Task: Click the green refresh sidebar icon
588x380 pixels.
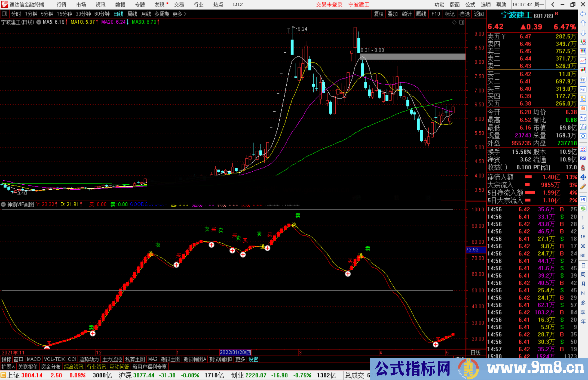Action: [x=583, y=209]
